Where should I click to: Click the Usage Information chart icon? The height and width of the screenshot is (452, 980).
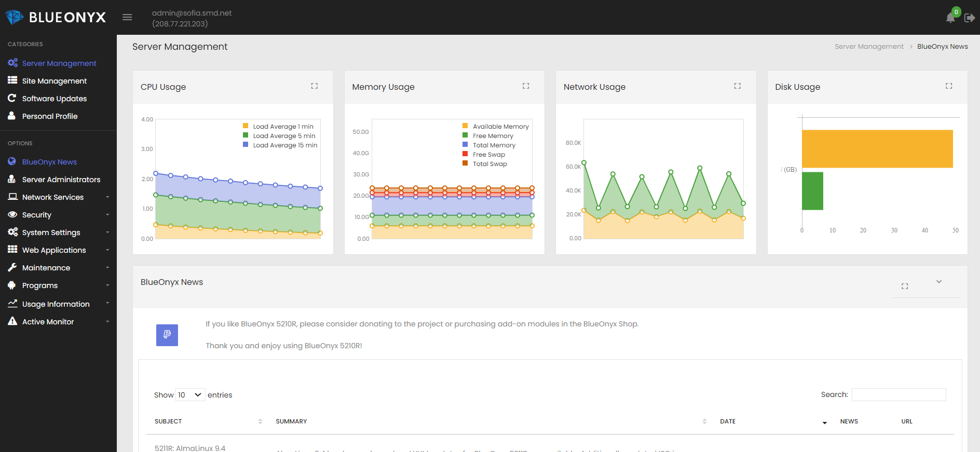click(12, 304)
